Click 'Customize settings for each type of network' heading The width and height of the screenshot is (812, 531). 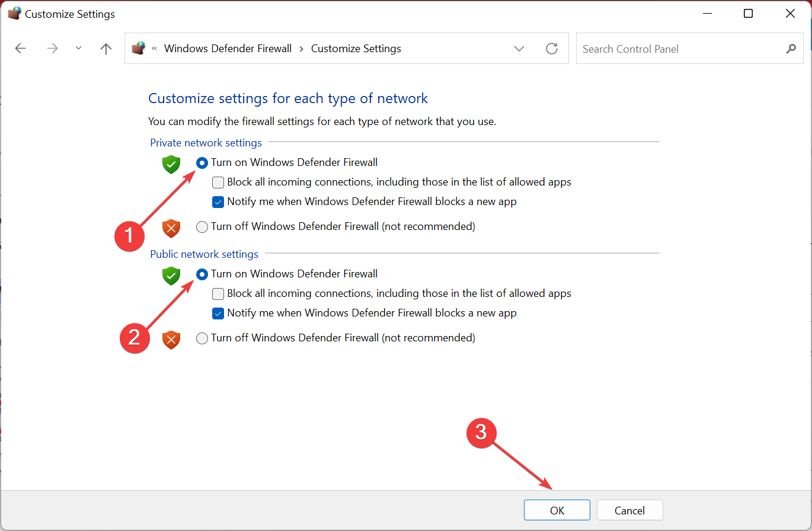pos(288,98)
